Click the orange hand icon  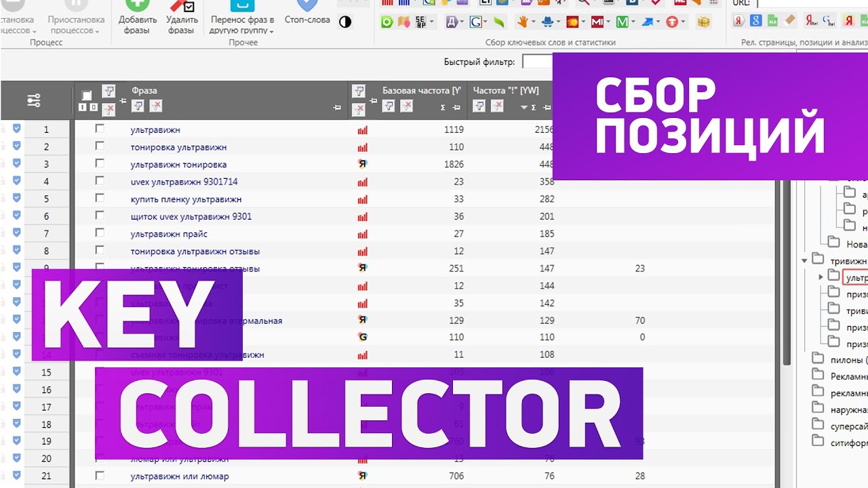[522, 22]
